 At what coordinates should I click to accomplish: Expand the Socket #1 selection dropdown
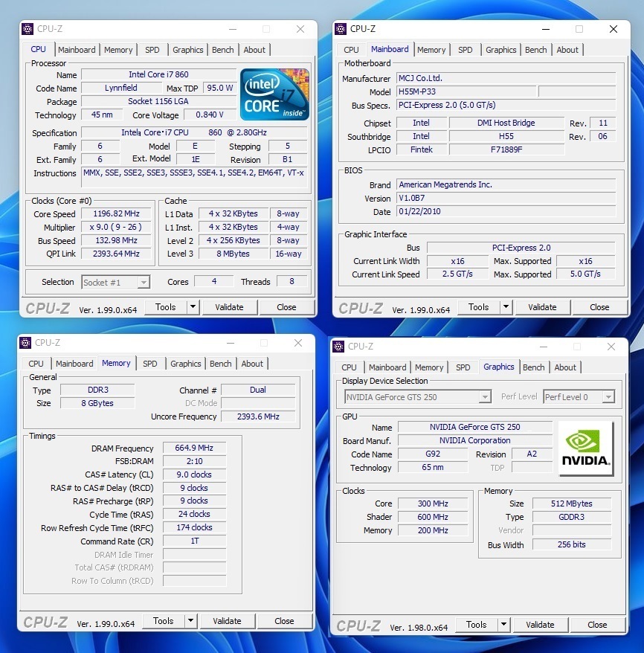point(144,283)
